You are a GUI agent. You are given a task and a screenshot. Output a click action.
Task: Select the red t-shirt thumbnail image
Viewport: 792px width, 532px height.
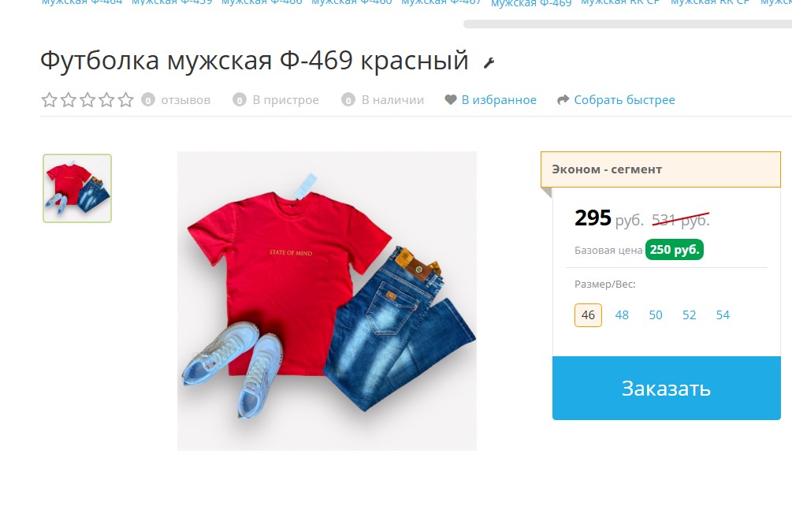click(x=77, y=188)
